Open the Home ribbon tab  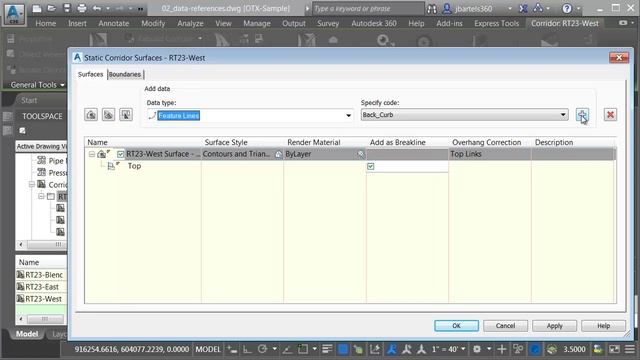(x=46, y=24)
